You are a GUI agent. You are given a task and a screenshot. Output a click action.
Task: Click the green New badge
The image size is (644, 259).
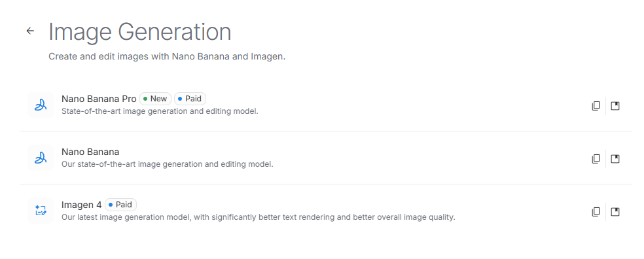pyautogui.click(x=155, y=99)
